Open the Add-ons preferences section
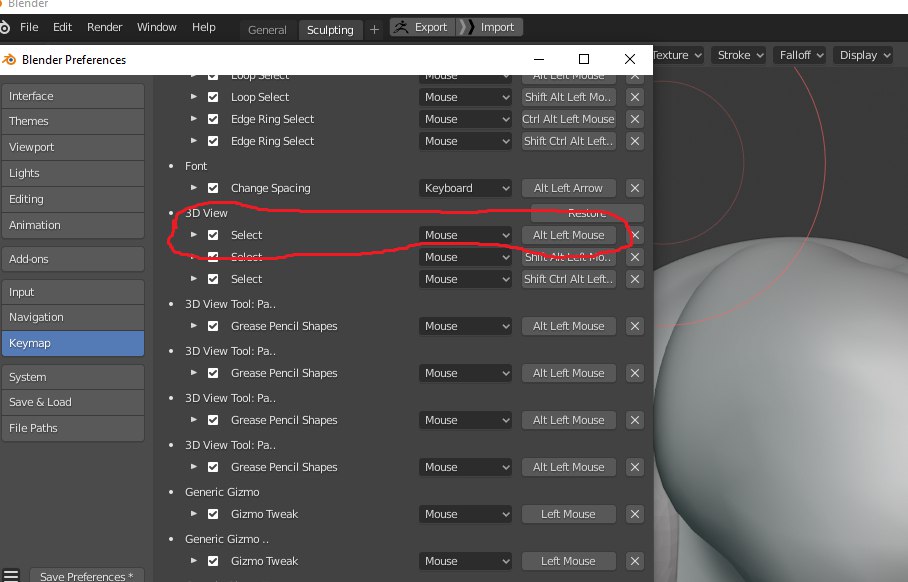 tap(73, 259)
